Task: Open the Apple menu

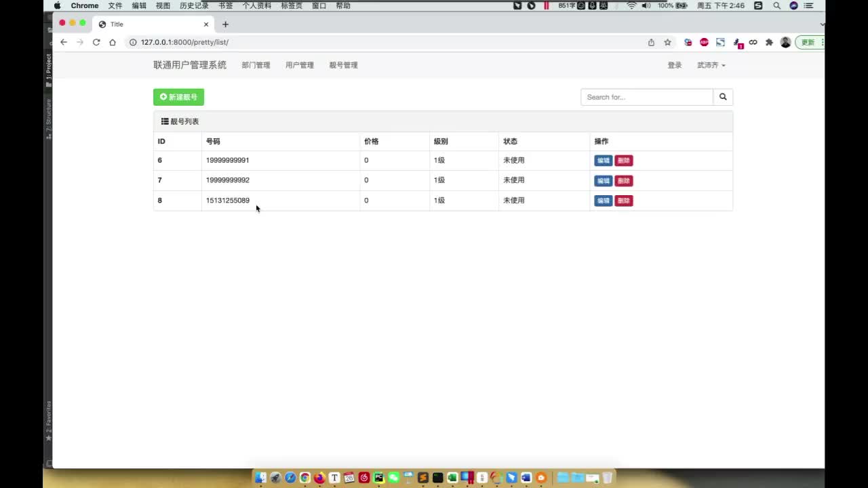Action: [x=58, y=5]
